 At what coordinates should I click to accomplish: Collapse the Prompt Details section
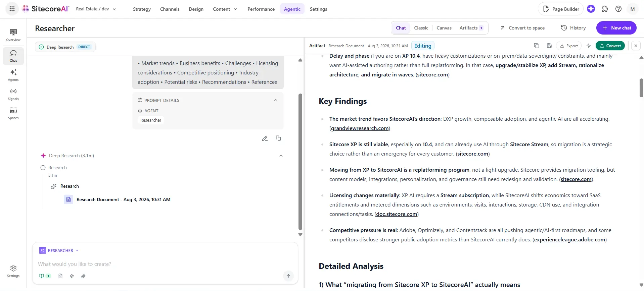(276, 100)
